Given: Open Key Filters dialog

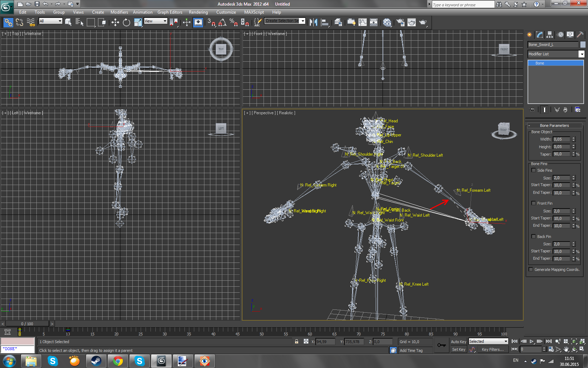Looking at the screenshot, I should point(492,349).
